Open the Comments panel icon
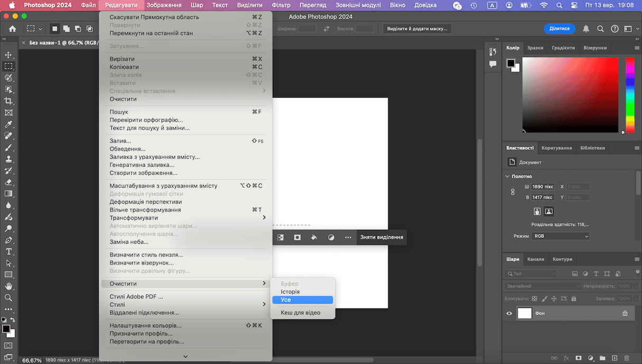 493,64
